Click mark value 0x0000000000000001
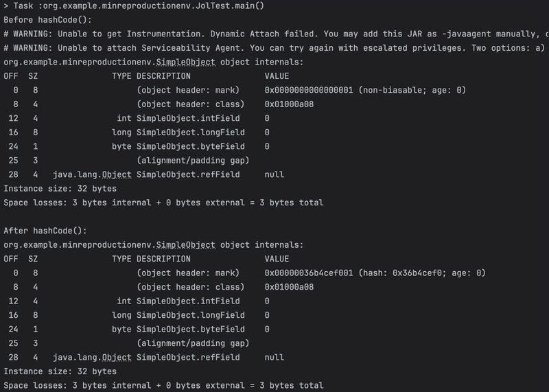 [308, 90]
